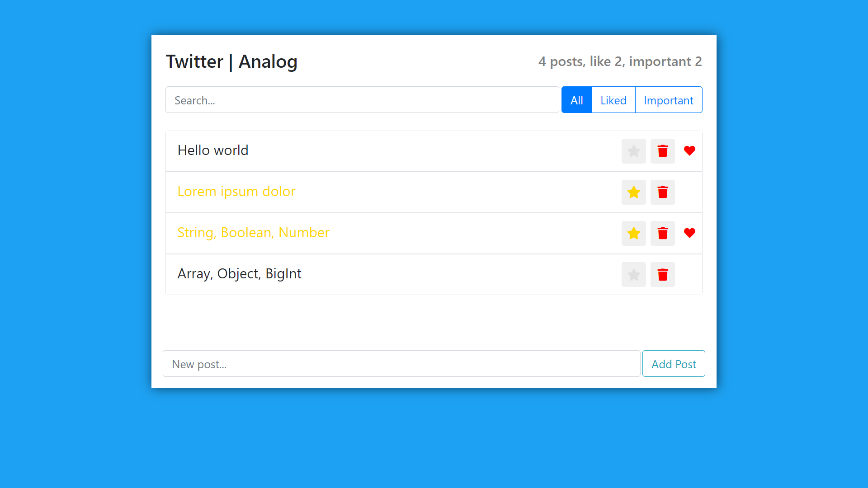Click the "String, Boolean, Number" post text
Image resolution: width=868 pixels, height=488 pixels.
click(x=253, y=233)
